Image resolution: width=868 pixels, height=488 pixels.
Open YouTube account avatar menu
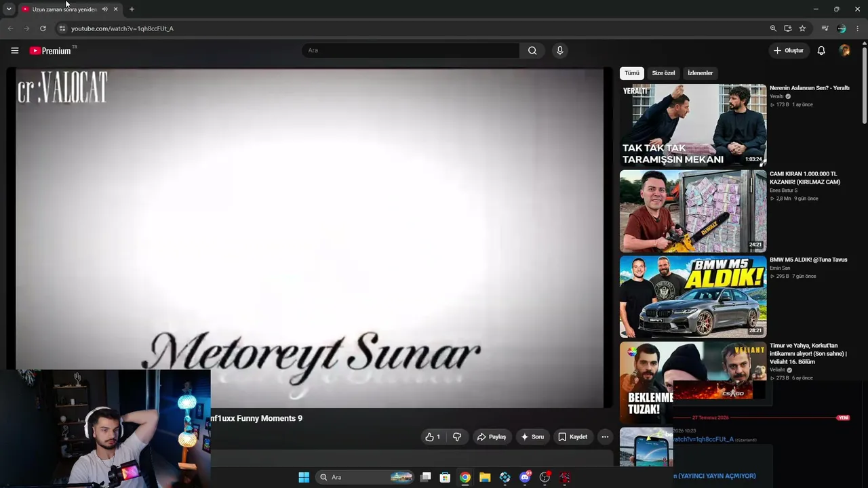tap(844, 50)
